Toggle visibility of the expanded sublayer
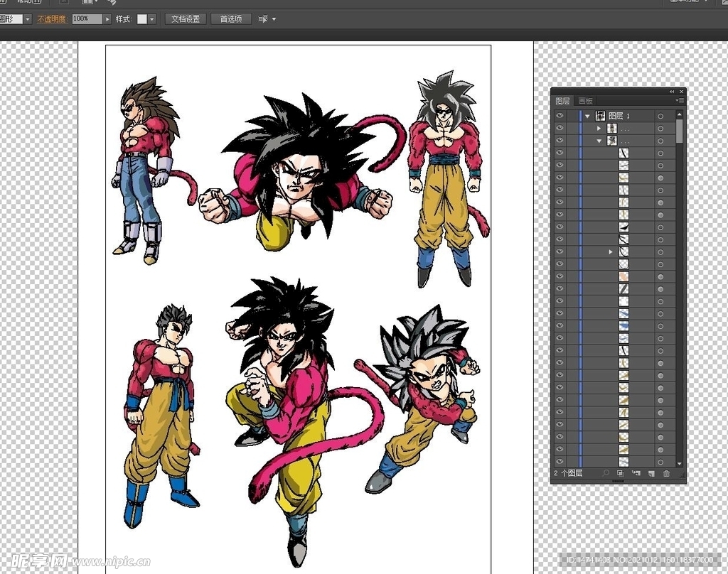728x574 pixels. pos(560,140)
